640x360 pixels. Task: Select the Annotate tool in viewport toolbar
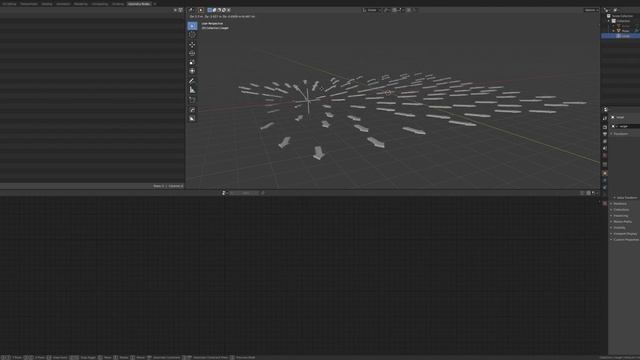pyautogui.click(x=192, y=81)
